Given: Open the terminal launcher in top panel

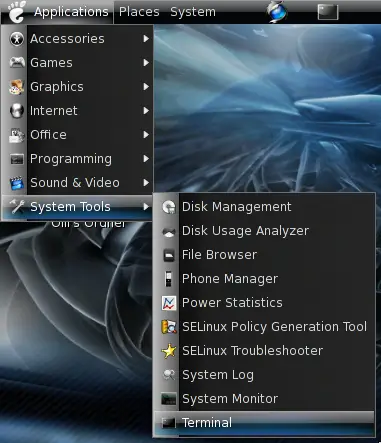Looking at the screenshot, I should (328, 12).
